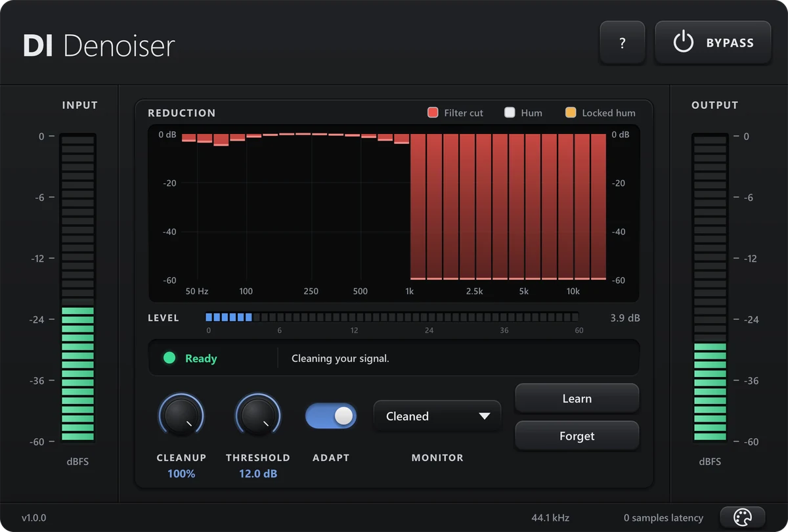Click the Level meter bar

[392, 317]
